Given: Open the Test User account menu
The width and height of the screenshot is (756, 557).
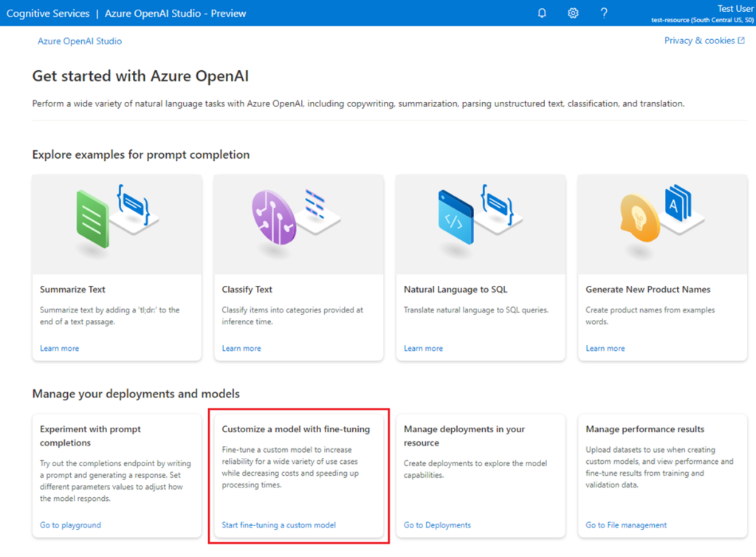Looking at the screenshot, I should [x=735, y=8].
